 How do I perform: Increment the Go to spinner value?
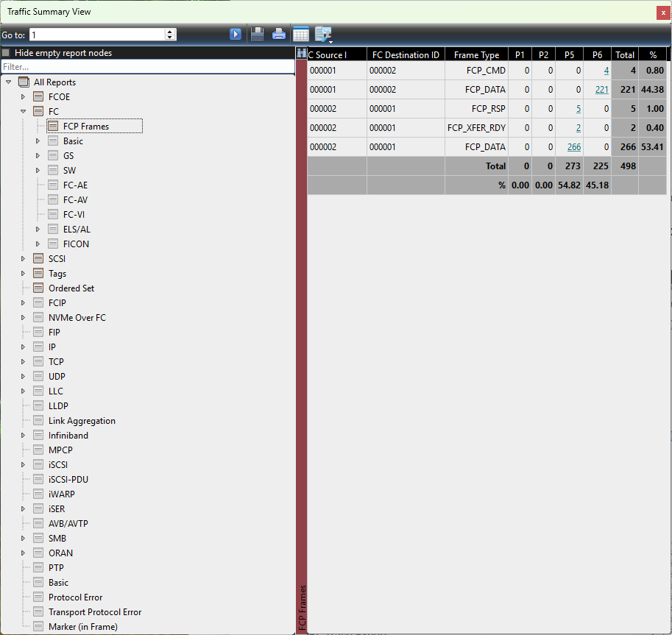(170, 32)
